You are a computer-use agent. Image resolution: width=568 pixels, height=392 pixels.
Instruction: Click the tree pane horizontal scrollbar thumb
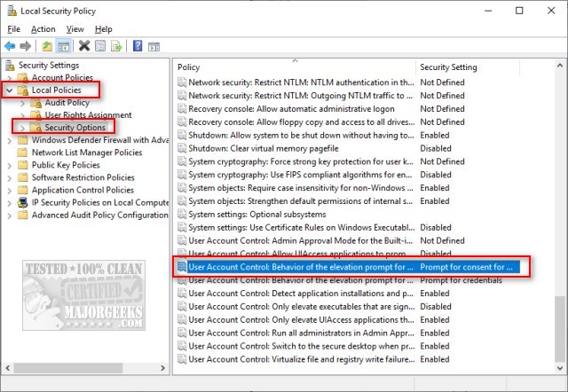[x=68, y=368]
